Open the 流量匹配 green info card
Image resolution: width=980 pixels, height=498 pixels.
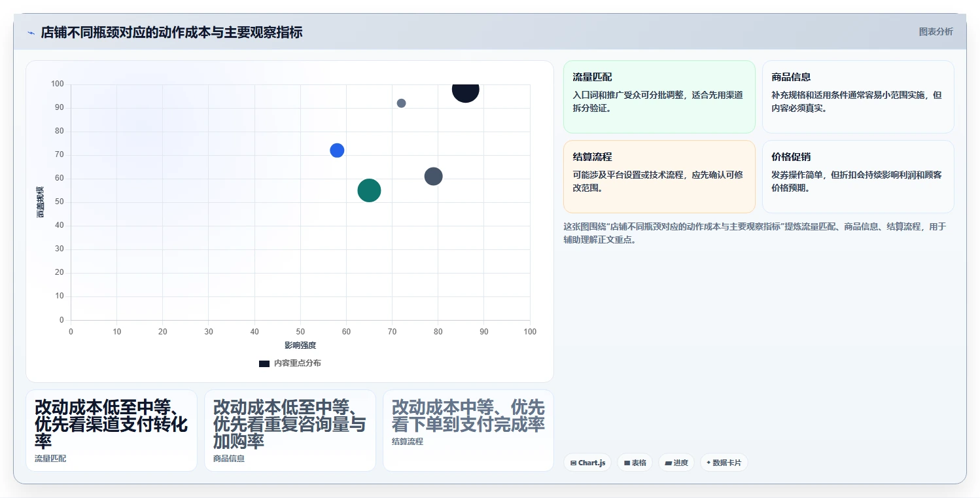pos(659,97)
